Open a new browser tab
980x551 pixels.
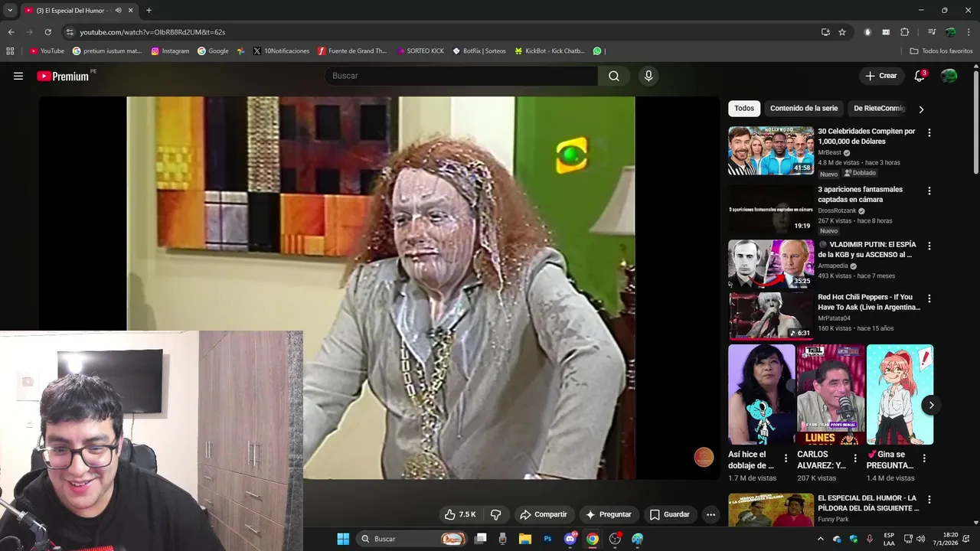149,11
